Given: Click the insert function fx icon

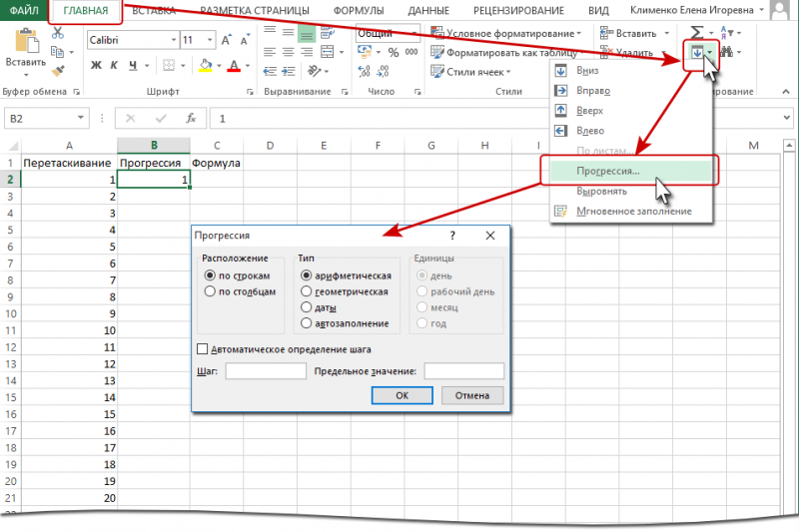Looking at the screenshot, I should click(x=191, y=118).
